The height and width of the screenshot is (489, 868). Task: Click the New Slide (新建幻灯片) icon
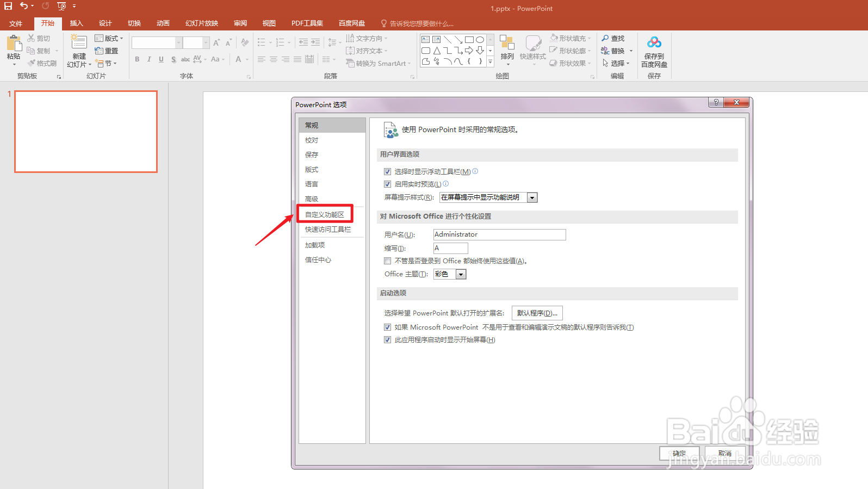[x=79, y=43]
